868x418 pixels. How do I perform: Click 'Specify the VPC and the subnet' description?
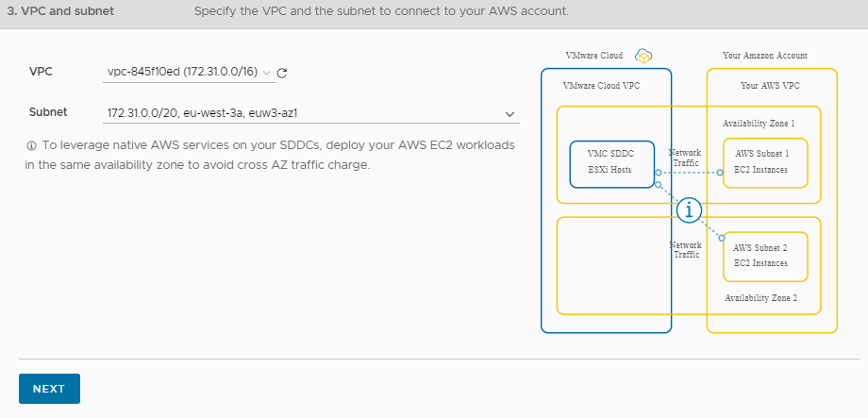tap(381, 11)
